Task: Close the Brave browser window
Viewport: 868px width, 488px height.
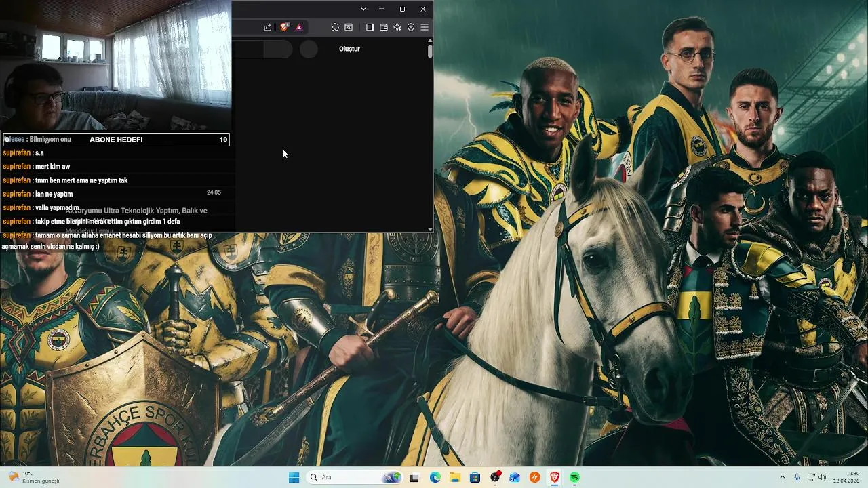Action: pyautogui.click(x=423, y=9)
